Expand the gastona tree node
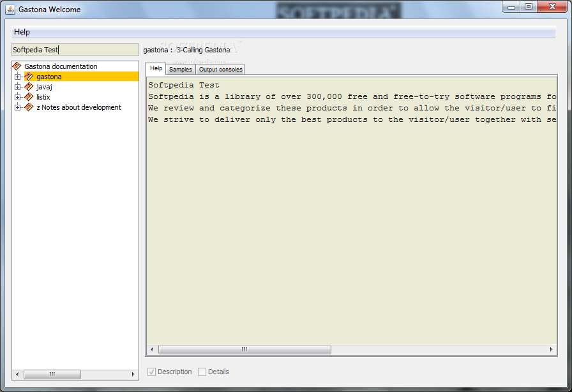Viewport: 572px width, 392px height. pyautogui.click(x=17, y=77)
